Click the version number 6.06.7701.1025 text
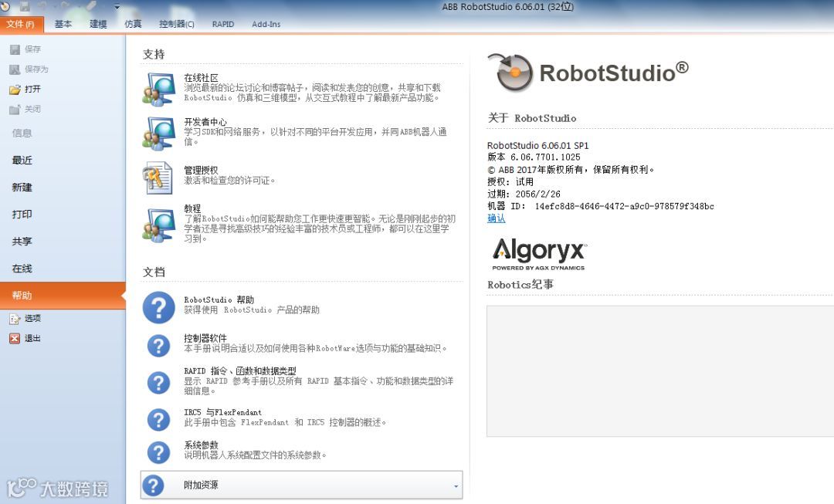The image size is (834, 504). pos(545,157)
